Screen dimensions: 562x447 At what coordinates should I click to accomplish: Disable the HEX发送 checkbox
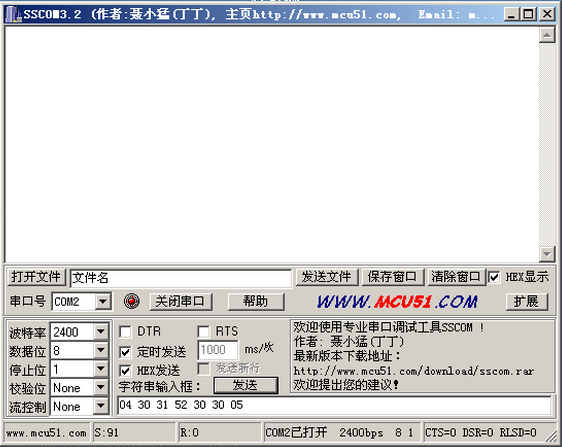click(125, 370)
